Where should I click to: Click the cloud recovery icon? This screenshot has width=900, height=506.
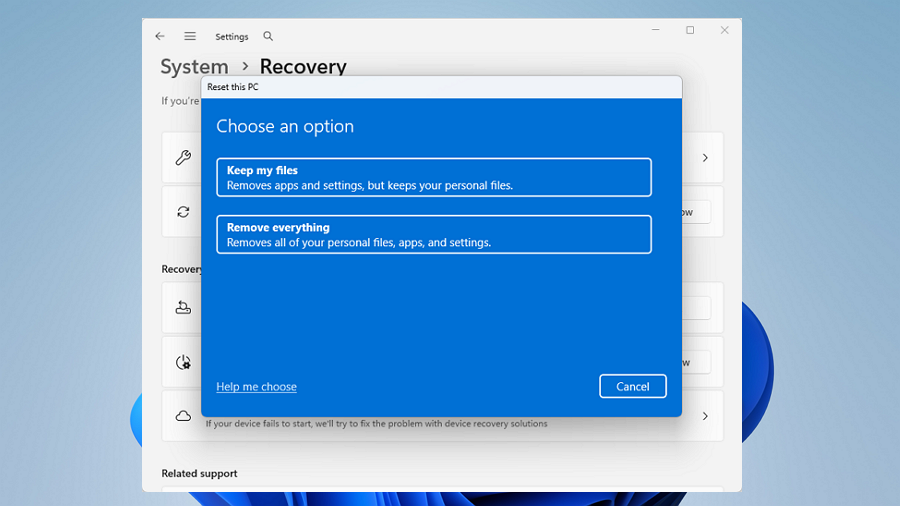[183, 416]
